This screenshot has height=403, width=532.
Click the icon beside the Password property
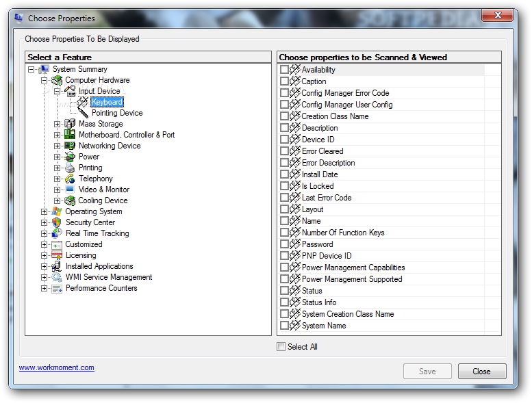tap(295, 244)
